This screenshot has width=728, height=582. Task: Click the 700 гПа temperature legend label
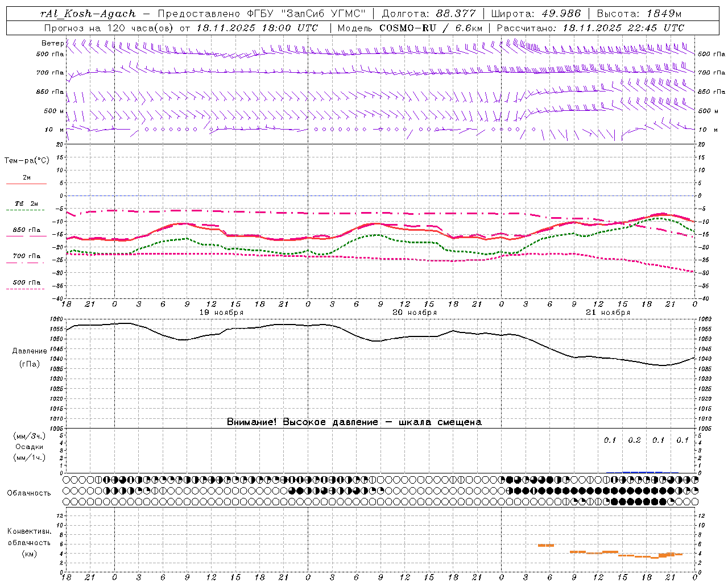27,256
